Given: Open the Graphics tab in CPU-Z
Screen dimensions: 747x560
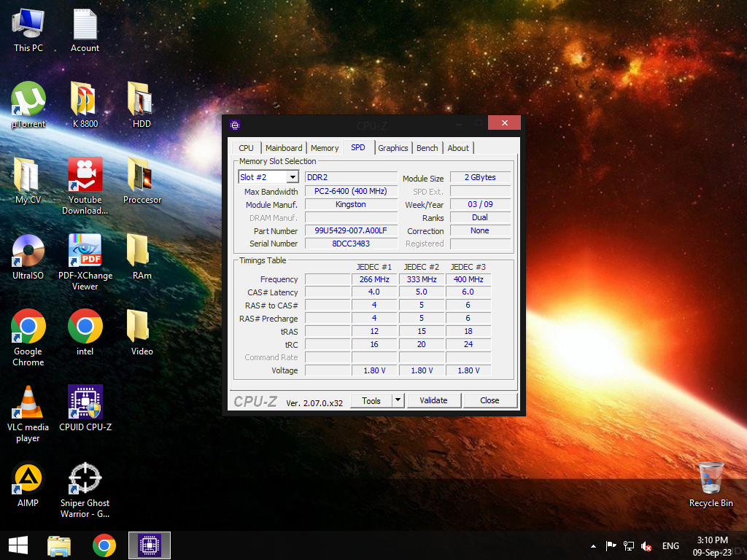Looking at the screenshot, I should point(393,147).
